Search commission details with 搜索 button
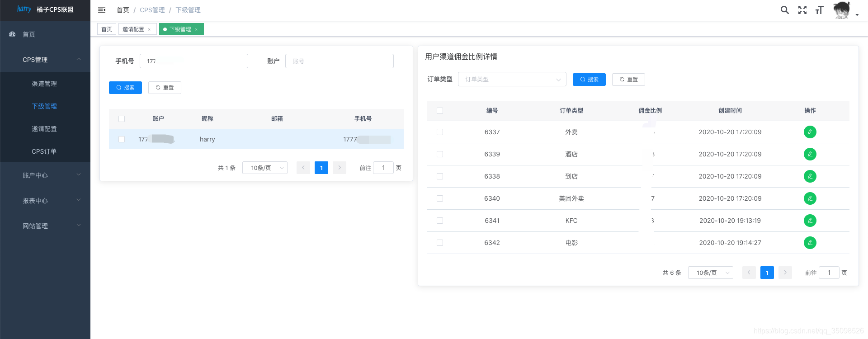 [x=589, y=80]
